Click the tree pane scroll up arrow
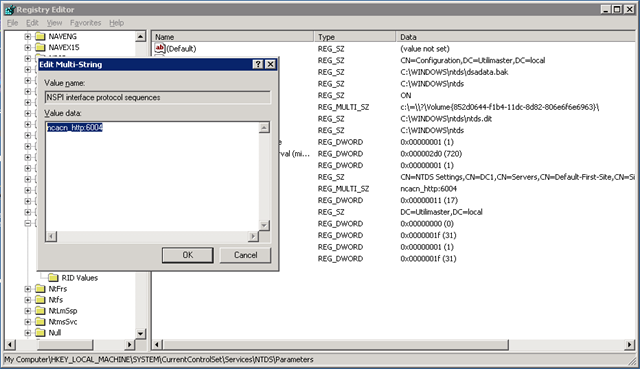The width and height of the screenshot is (640, 369). (140, 36)
